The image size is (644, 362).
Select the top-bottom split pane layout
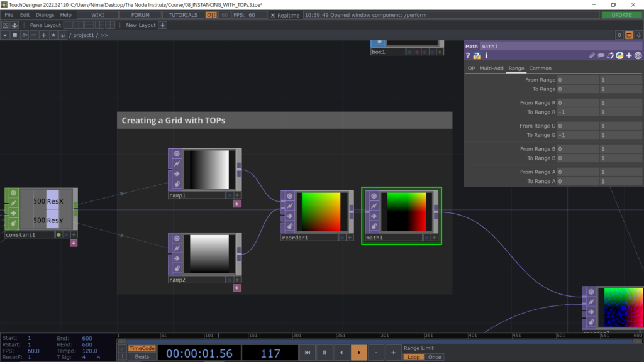coord(89,25)
